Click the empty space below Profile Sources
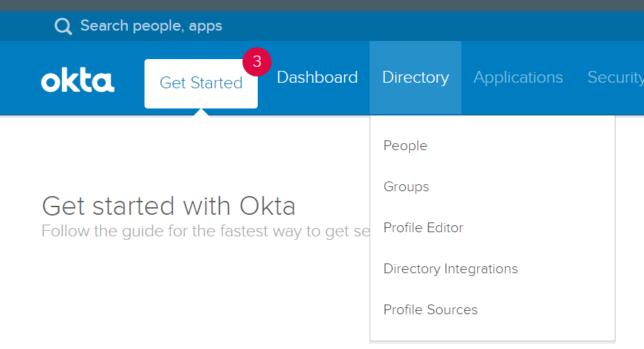The height and width of the screenshot is (349, 644). (x=492, y=332)
